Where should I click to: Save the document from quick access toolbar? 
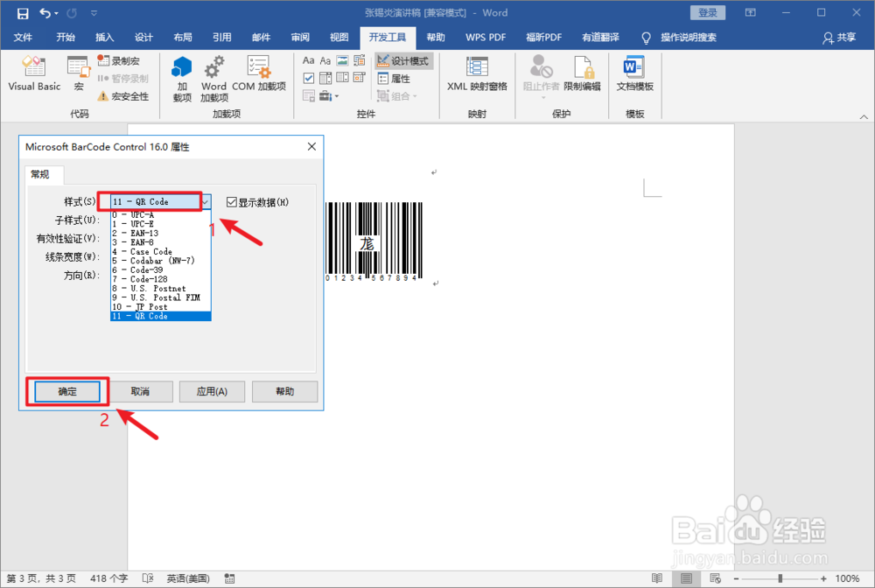tap(23, 13)
